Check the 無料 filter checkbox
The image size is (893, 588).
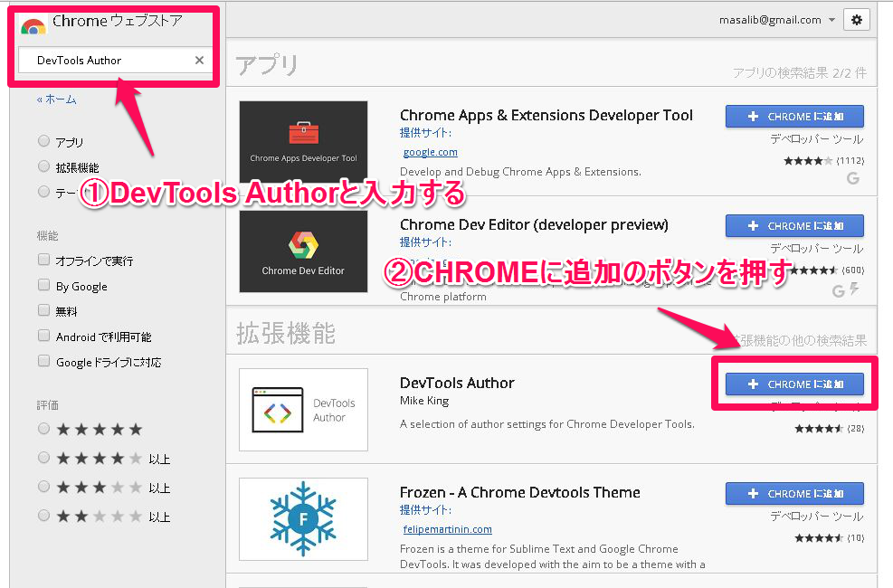(43, 309)
